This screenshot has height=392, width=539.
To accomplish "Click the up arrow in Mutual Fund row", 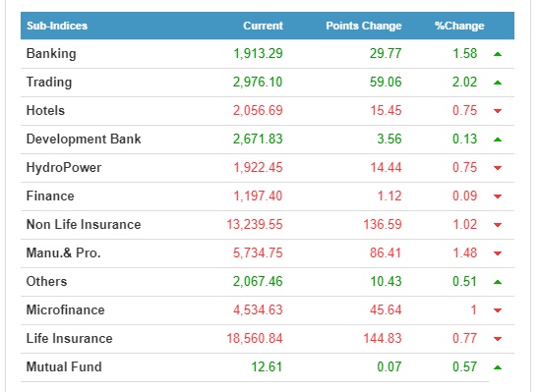I will tap(498, 367).
